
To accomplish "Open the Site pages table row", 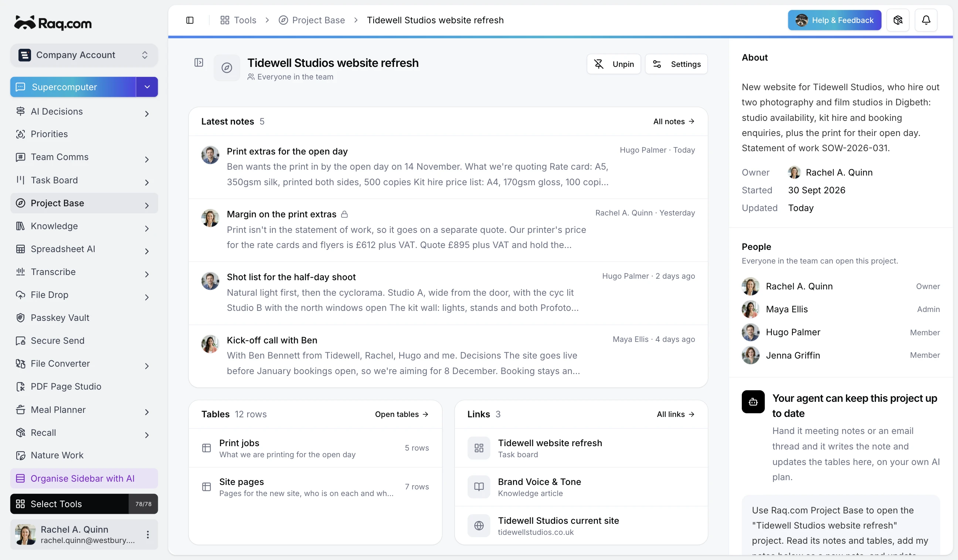I will pos(315,486).
